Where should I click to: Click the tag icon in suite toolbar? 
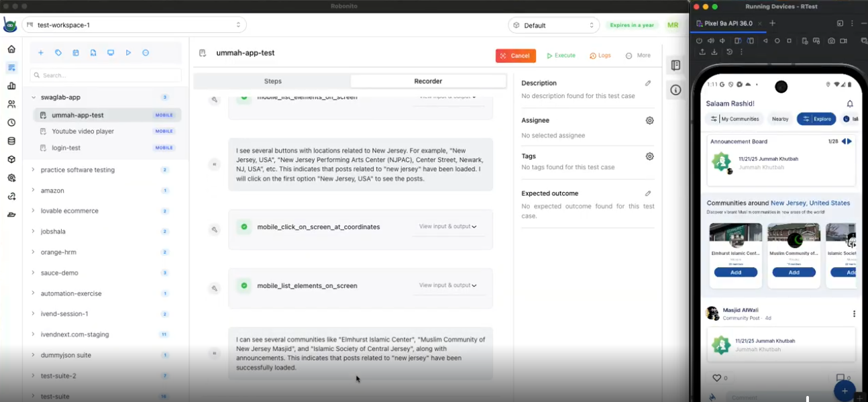coord(58,53)
